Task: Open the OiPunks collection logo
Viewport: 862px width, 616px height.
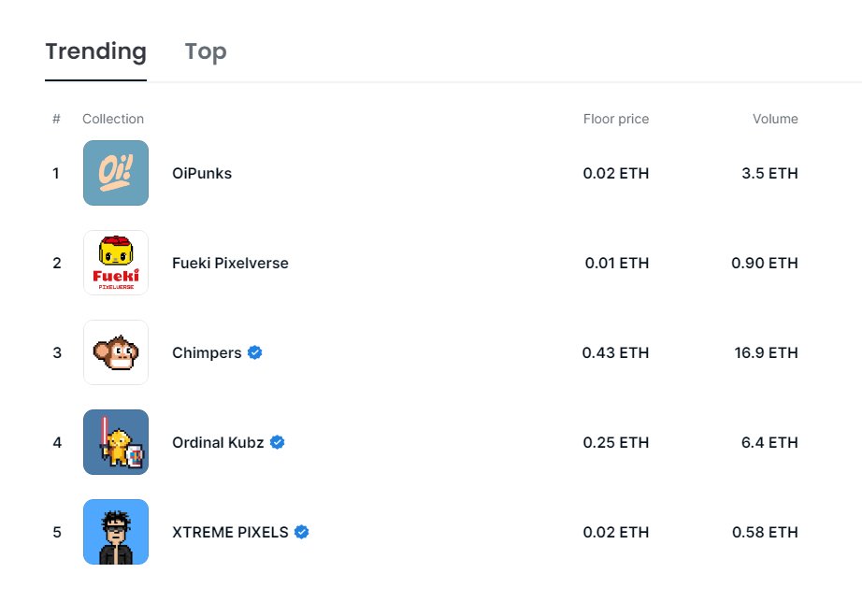Action: point(116,173)
